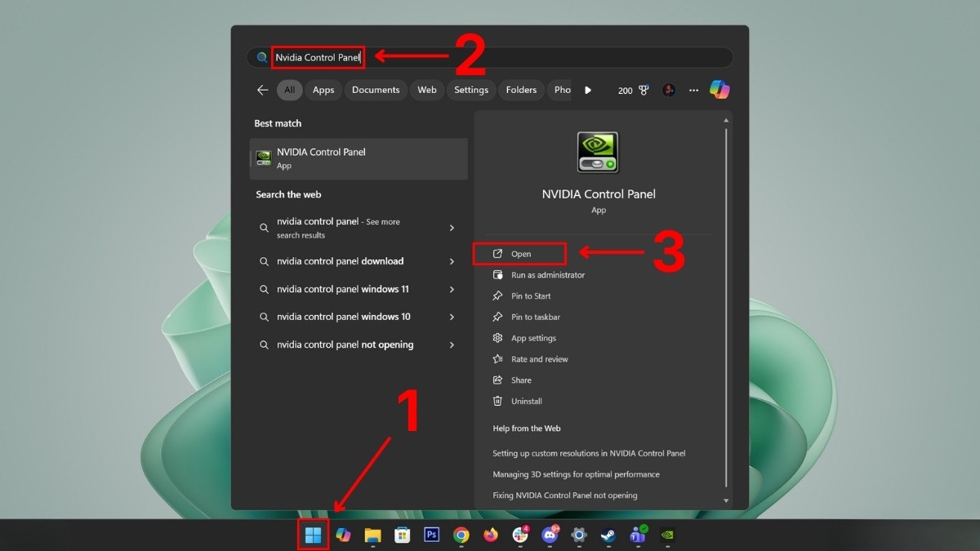
Task: Click web suggestion nvidia control panel download
Action: click(x=340, y=261)
